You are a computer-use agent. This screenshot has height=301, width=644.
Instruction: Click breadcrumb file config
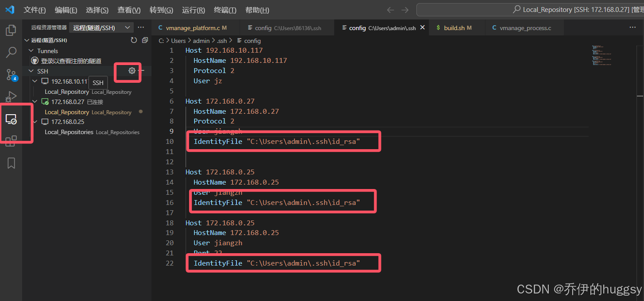[252, 40]
